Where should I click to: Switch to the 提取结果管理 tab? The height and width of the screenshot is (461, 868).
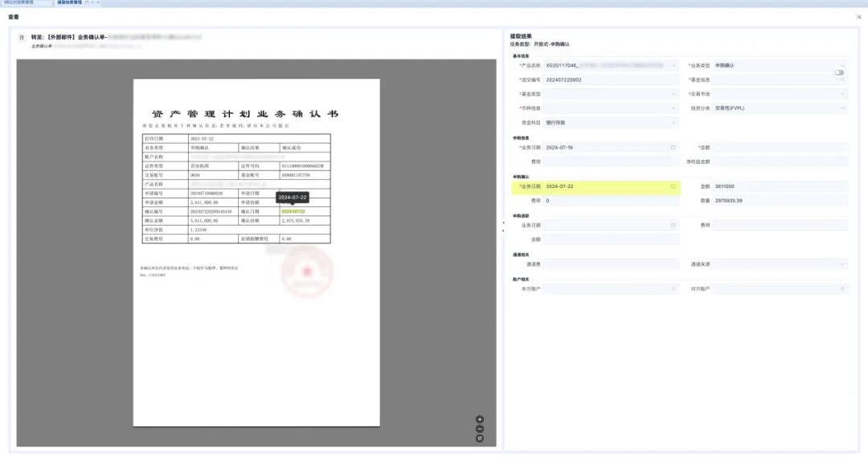click(70, 2)
